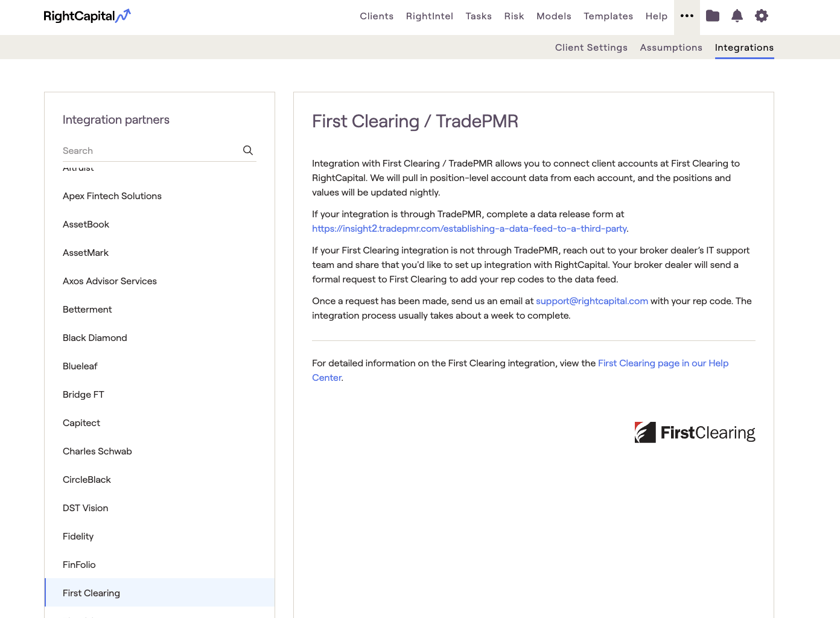Open the RightIntel menu item
This screenshot has width=840, height=618.
click(429, 16)
